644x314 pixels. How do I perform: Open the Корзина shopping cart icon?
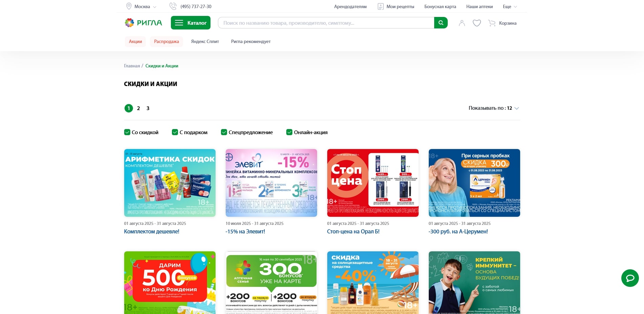(492, 23)
